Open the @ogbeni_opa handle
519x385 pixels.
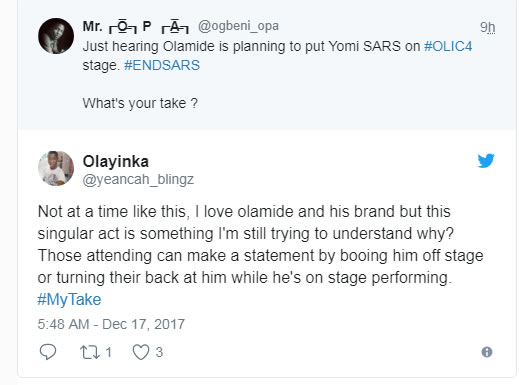(238, 26)
